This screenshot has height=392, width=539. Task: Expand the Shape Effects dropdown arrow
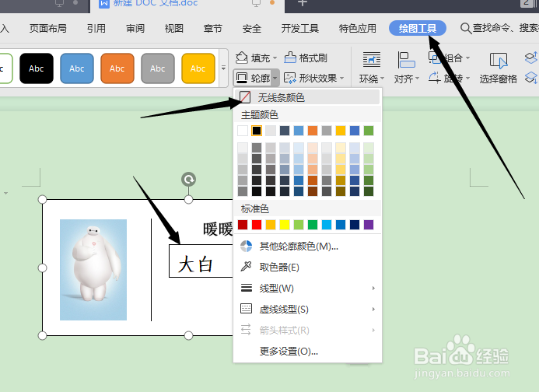point(341,79)
